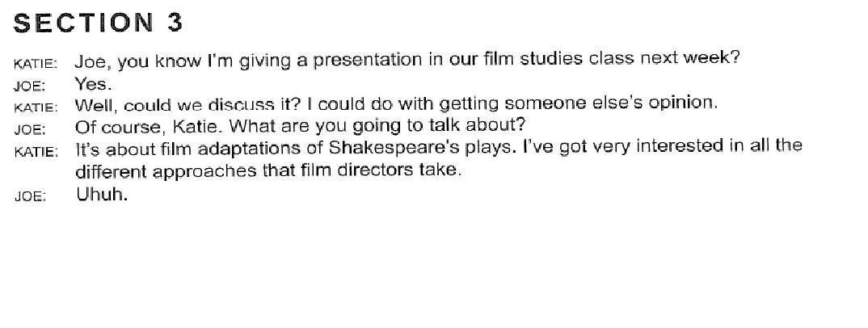868x328 pixels.
Task: Click the first KATIE speaker label
Action: (x=36, y=64)
